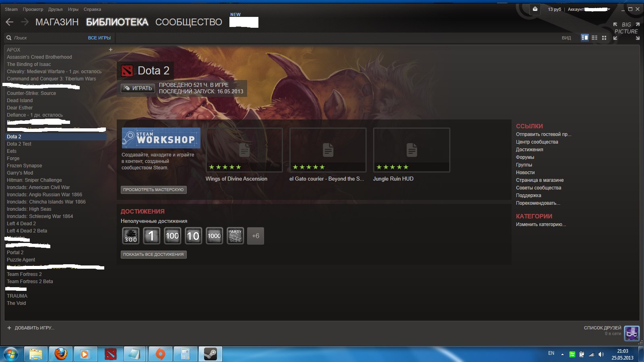This screenshot has width=644, height=362.
Task: Open the Центр сообщества link
Action: (x=537, y=142)
